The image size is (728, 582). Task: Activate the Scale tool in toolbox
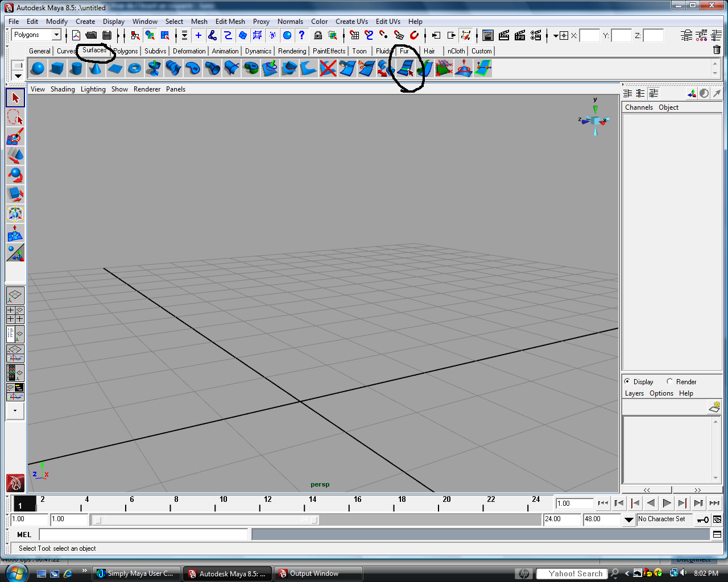pos(15,194)
